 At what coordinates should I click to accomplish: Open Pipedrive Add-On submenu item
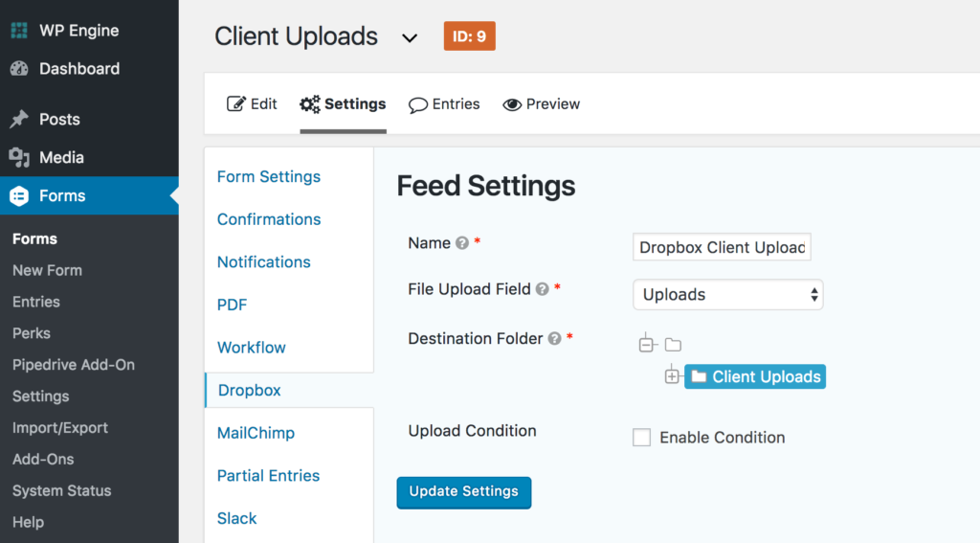74,365
